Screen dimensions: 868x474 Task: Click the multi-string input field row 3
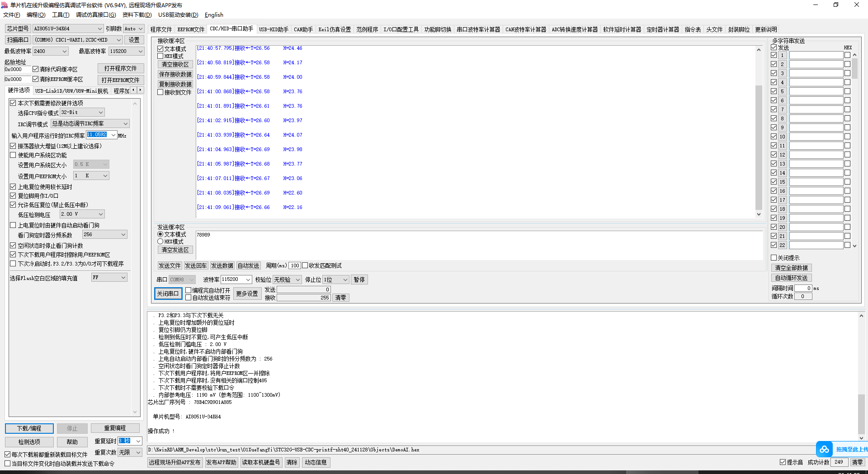click(x=816, y=73)
